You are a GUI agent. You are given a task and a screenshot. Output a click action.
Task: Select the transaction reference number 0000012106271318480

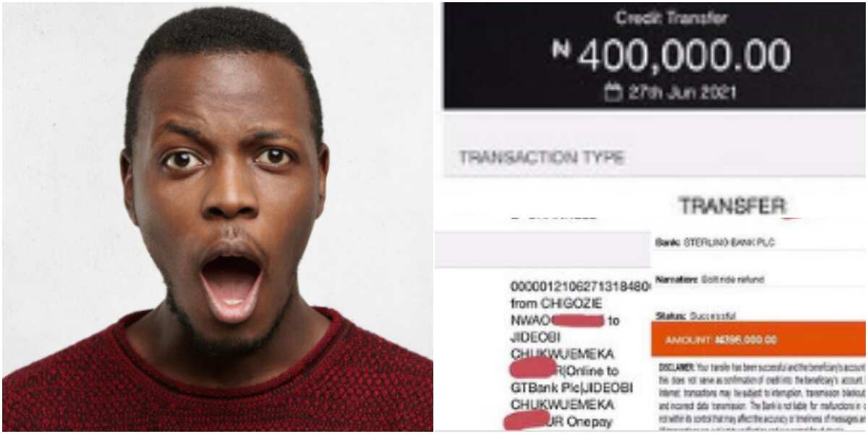click(x=571, y=286)
